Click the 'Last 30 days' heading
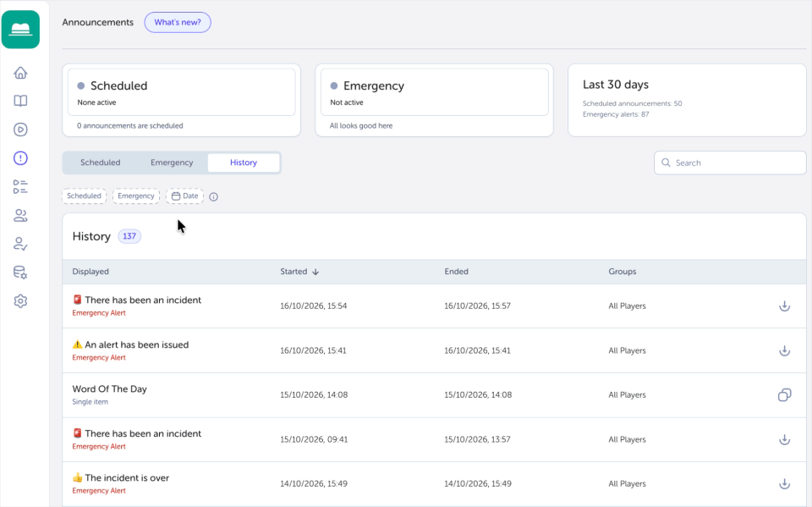This screenshot has width=812, height=507. (616, 85)
